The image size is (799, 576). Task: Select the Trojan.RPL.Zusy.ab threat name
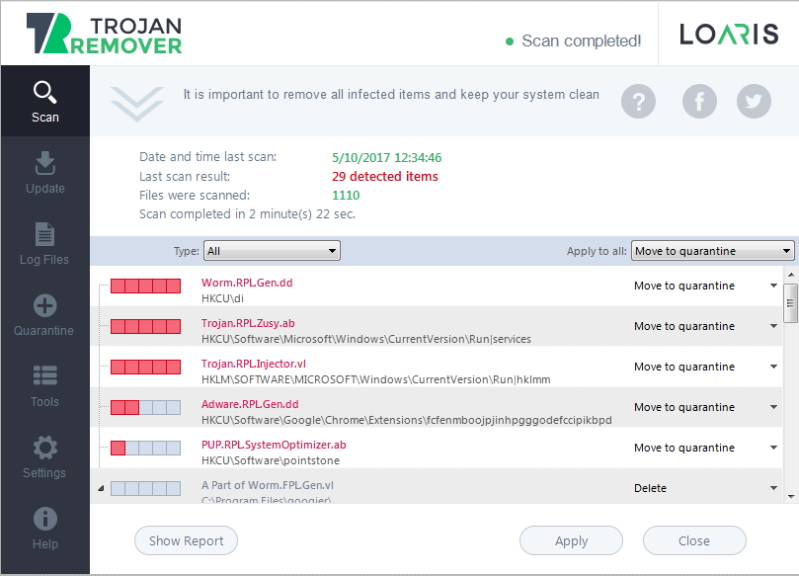pyautogui.click(x=248, y=323)
